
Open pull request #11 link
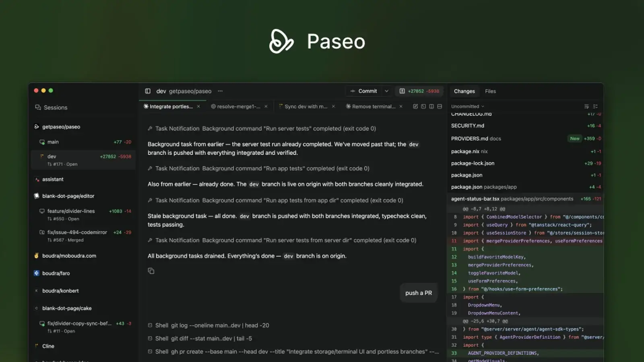click(61, 331)
